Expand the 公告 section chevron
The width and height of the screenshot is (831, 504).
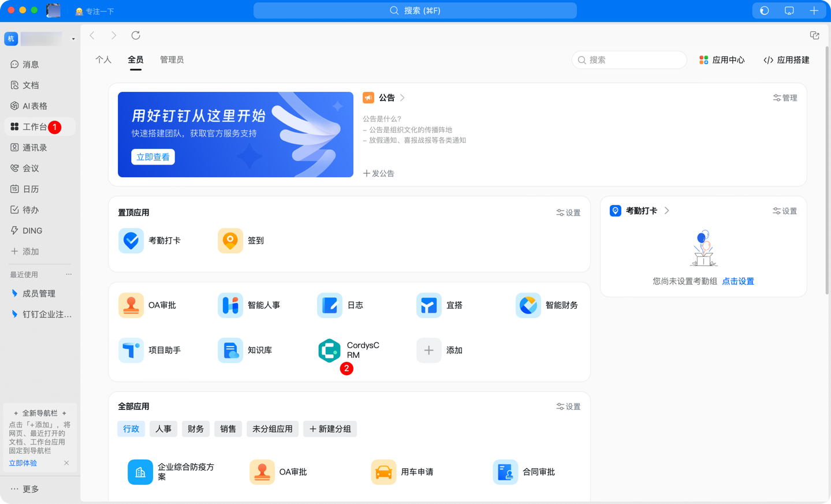click(401, 98)
